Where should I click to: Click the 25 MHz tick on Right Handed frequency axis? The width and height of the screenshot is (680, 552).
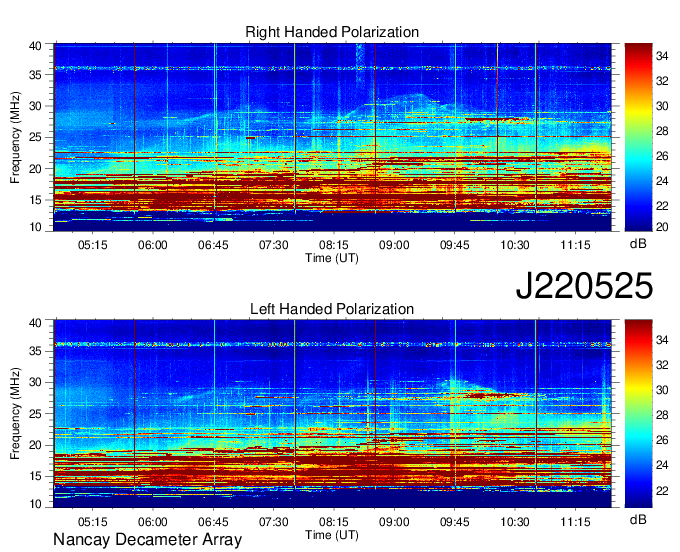35,137
